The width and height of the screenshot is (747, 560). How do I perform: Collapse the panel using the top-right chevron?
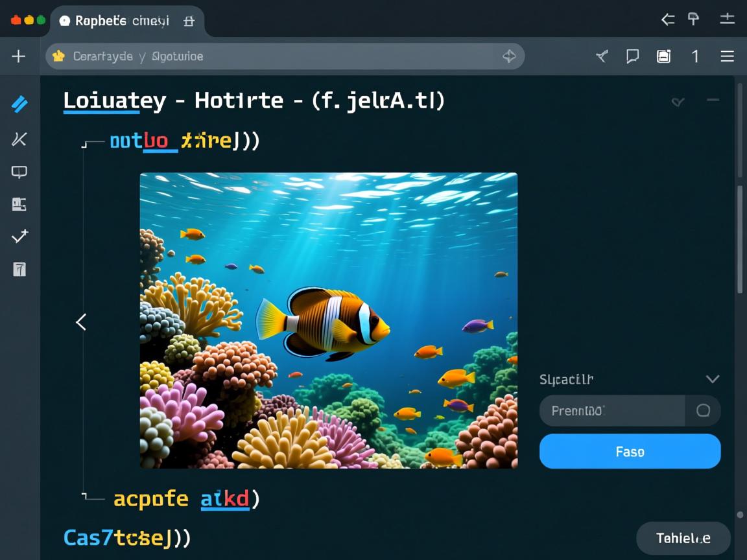[678, 101]
